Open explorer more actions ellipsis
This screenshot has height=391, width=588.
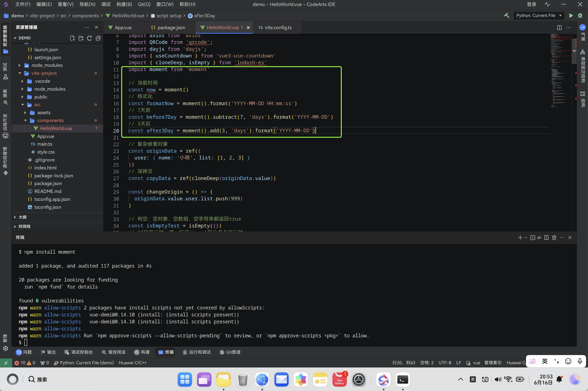tap(87, 27)
